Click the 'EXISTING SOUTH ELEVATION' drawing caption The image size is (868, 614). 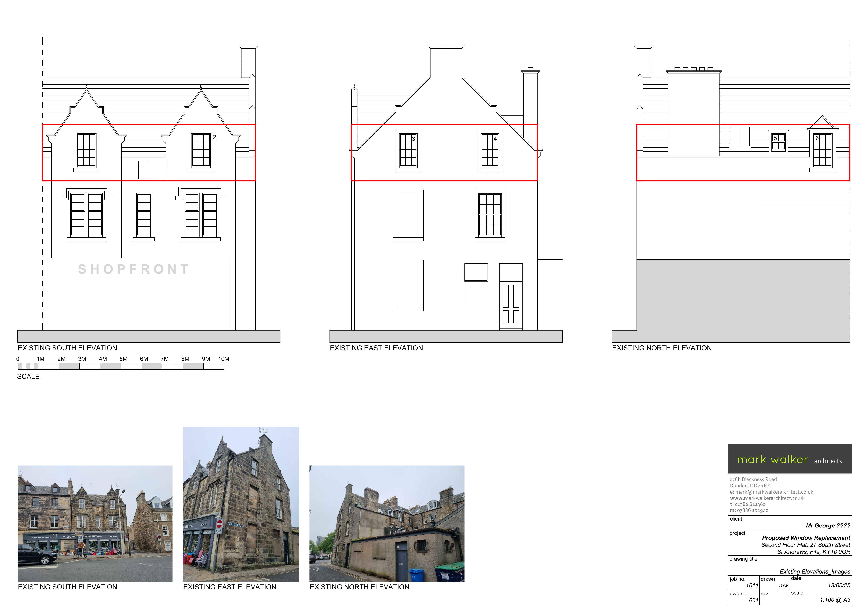[68, 348]
